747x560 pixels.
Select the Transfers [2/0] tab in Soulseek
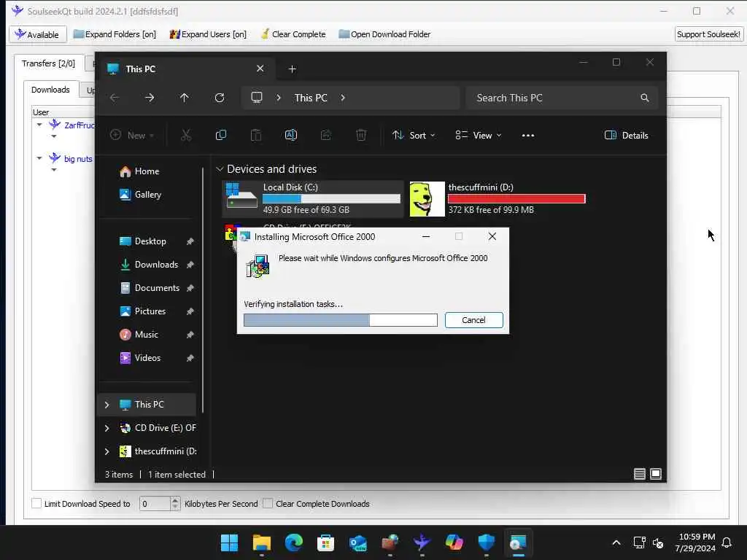48,63
